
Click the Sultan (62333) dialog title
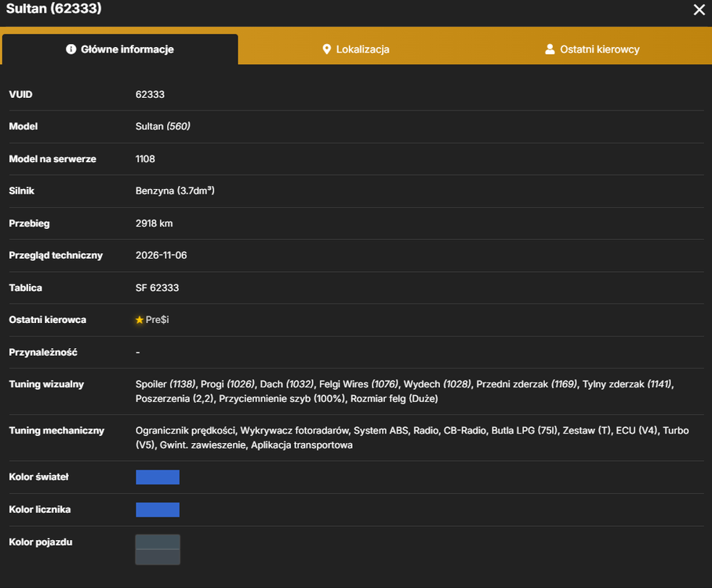[53, 9]
